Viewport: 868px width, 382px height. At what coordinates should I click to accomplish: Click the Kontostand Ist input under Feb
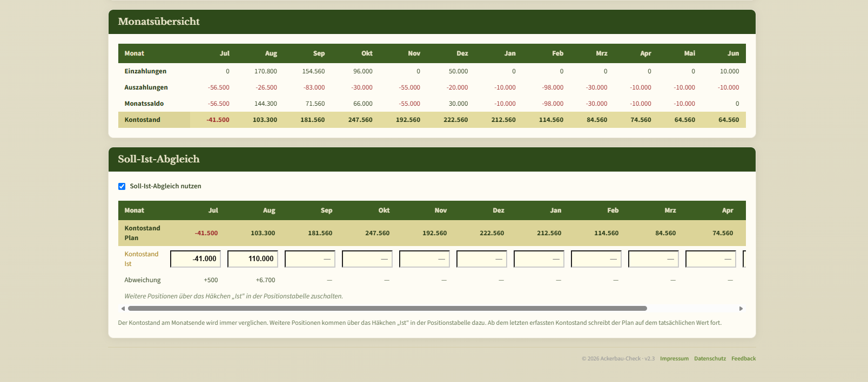596,259
